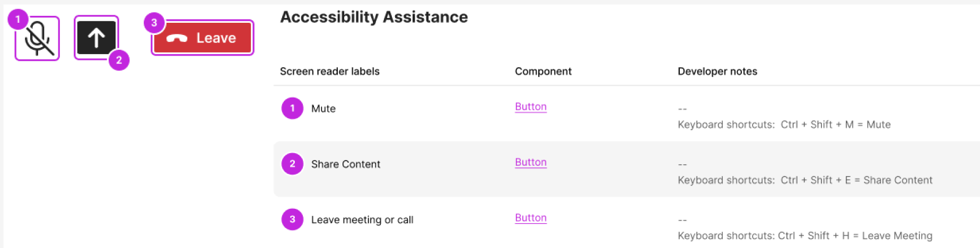Click purple number 3 badge beside Leave meeting
The height and width of the screenshot is (248, 980).
(292, 219)
